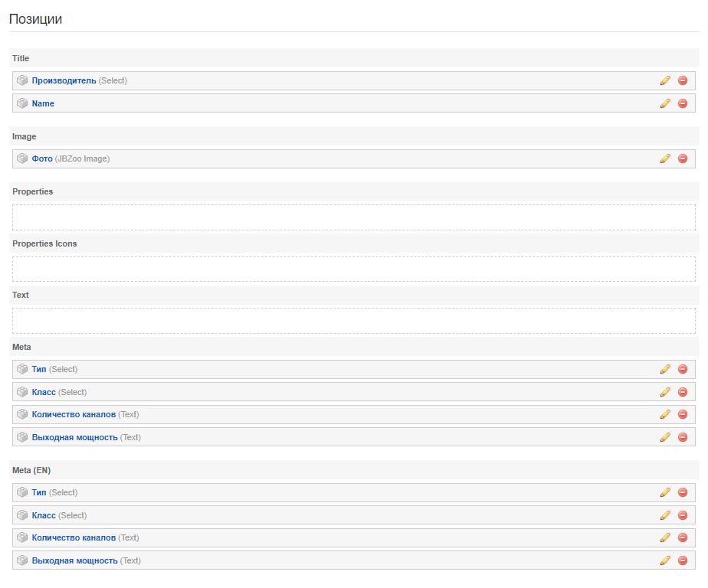Click the Meta (EN) position header
Image resolution: width=708 pixels, height=588 pixels.
click(354, 470)
